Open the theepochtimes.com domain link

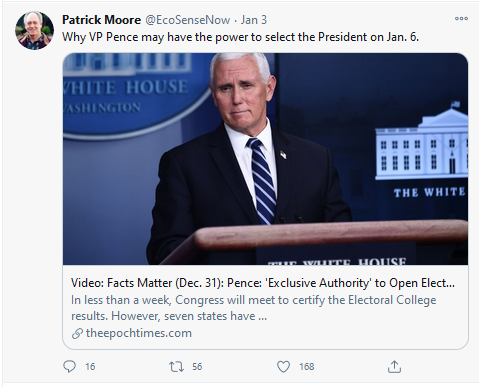coord(139,333)
